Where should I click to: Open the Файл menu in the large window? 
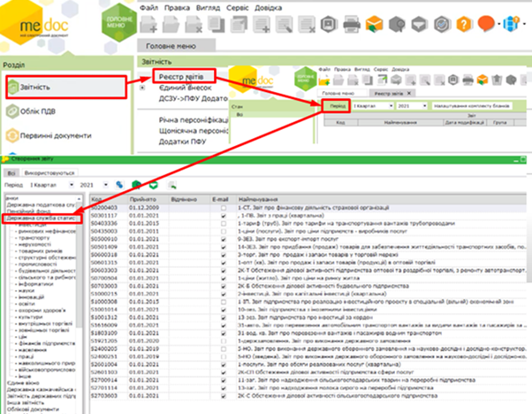pyautogui.click(x=149, y=8)
